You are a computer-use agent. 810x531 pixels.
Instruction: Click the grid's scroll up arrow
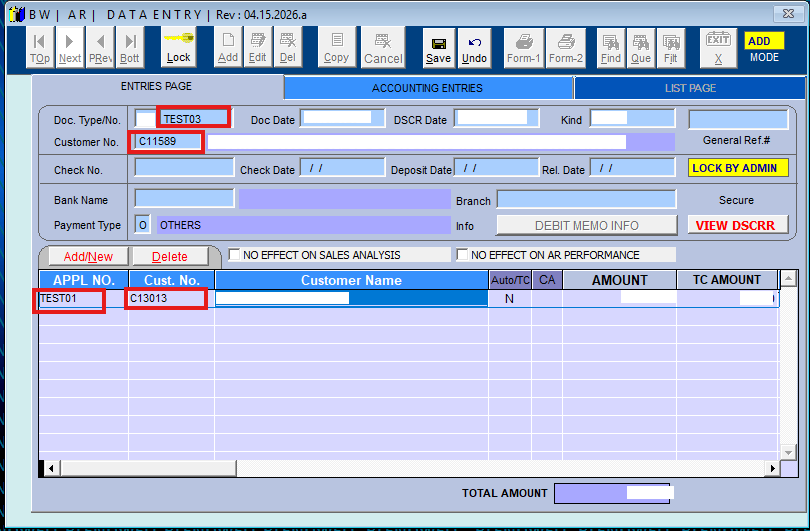[x=788, y=279]
